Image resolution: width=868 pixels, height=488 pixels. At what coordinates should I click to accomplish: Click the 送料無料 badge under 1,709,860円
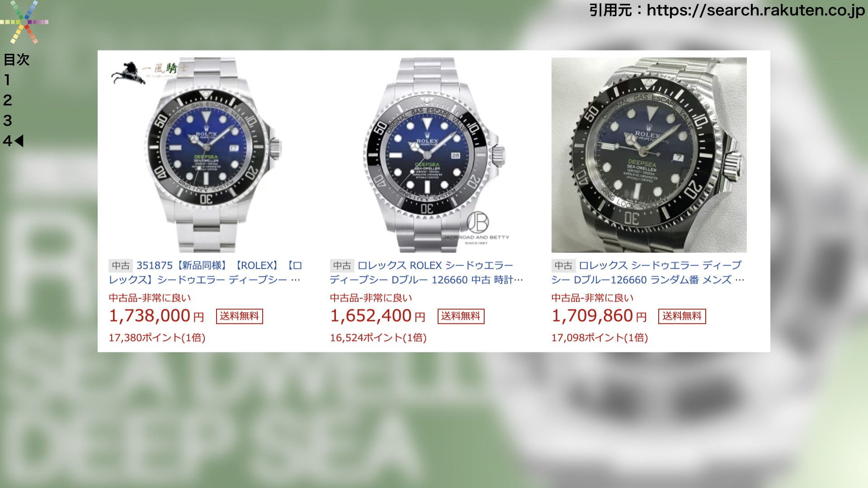point(682,316)
